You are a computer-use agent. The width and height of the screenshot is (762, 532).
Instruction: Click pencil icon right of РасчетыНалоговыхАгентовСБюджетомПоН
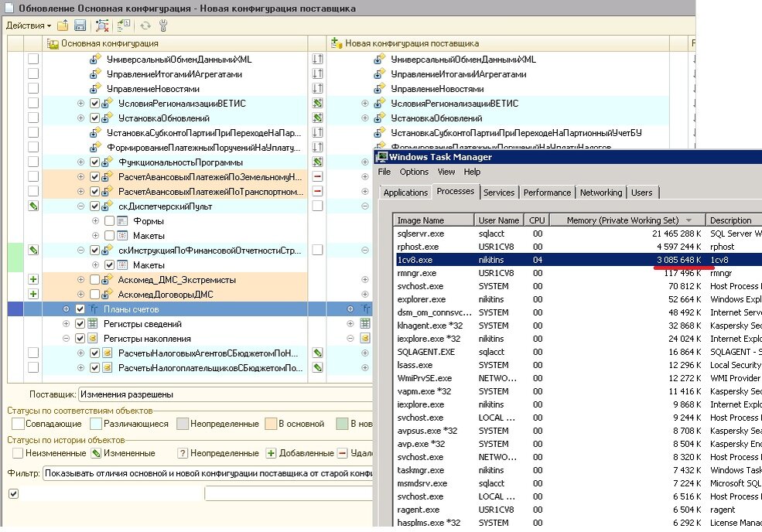(317, 353)
